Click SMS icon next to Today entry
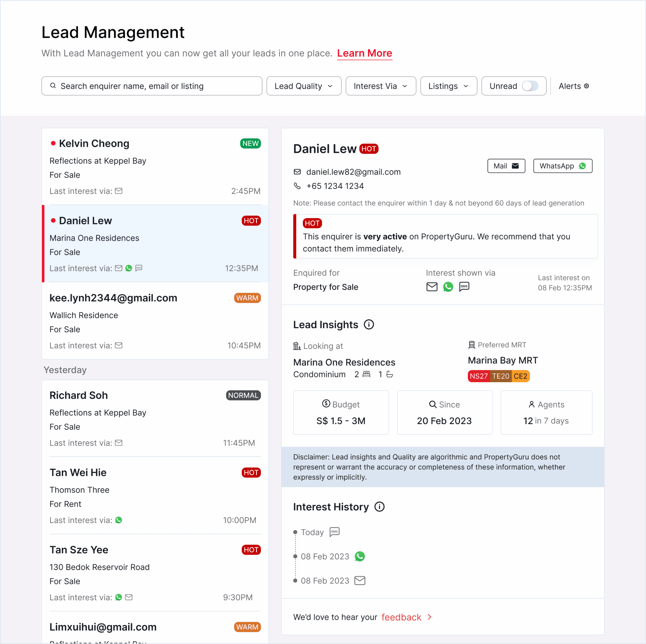This screenshot has width=646, height=644. [x=334, y=532]
